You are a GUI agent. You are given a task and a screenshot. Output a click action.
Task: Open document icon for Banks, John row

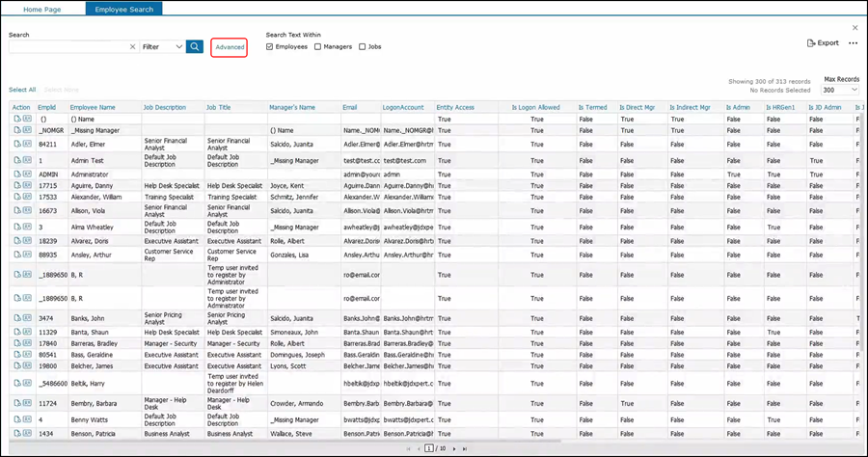(x=16, y=318)
